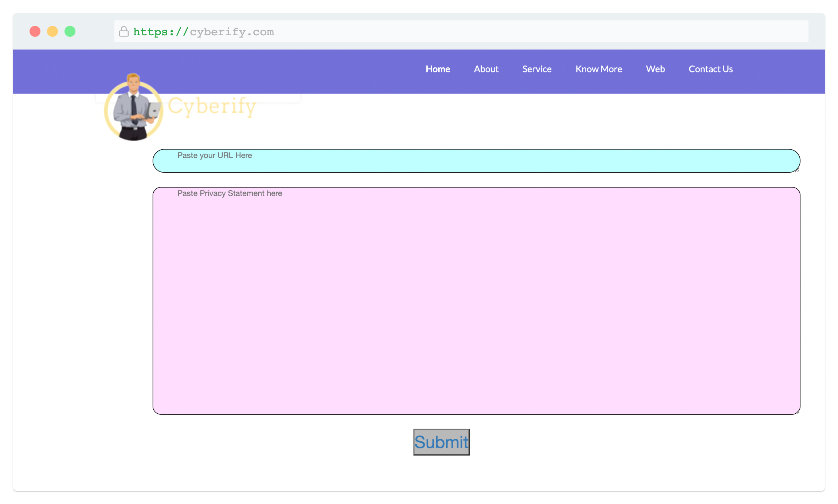Go to the About page
This screenshot has height=504, width=838.
[x=486, y=69]
